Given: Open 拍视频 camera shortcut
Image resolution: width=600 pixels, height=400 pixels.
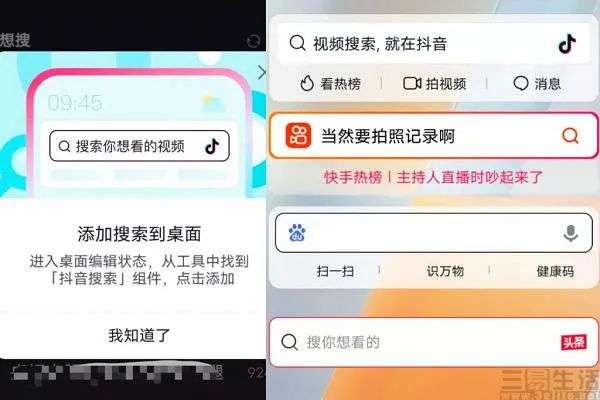Looking at the screenshot, I should [435, 83].
